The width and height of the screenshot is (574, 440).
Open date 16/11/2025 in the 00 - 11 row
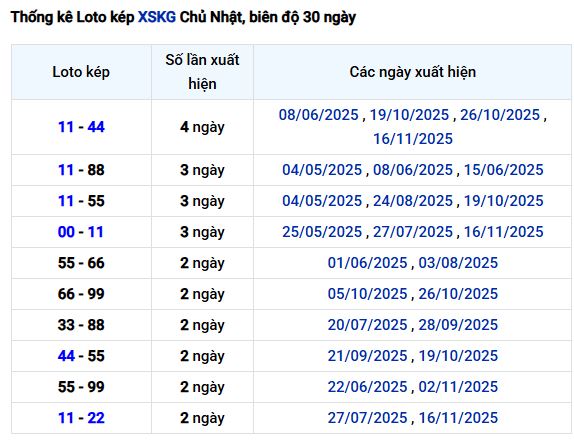pos(504,232)
